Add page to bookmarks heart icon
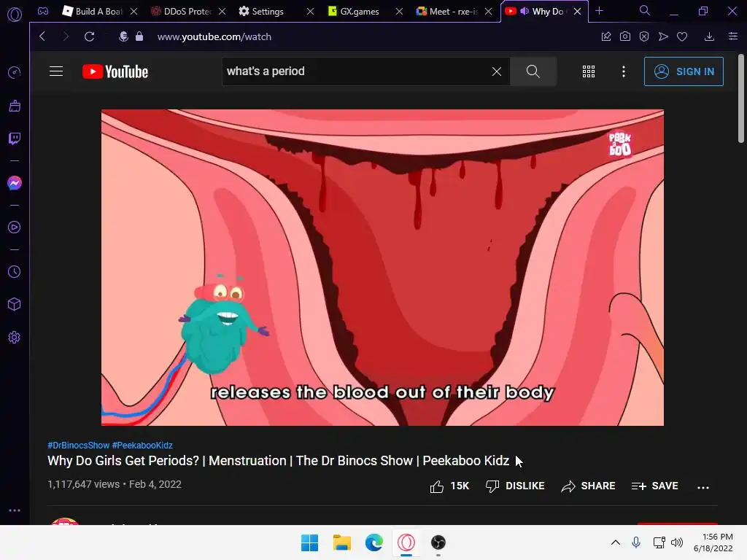Image resolution: width=747 pixels, height=560 pixels. [682, 36]
